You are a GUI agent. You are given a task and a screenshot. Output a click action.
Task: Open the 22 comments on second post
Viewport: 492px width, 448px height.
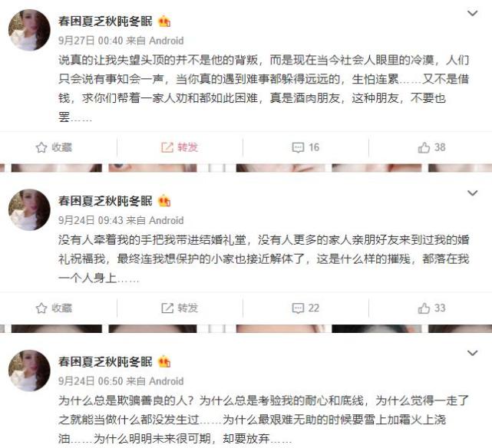click(x=305, y=308)
